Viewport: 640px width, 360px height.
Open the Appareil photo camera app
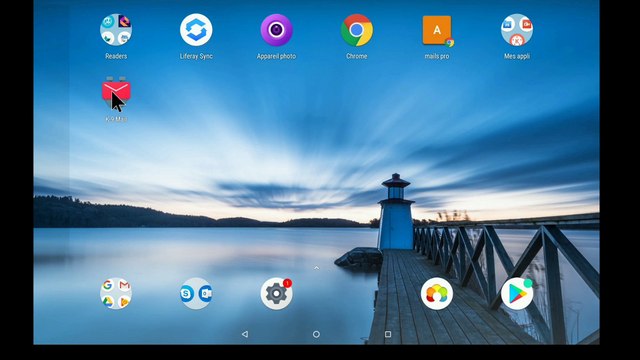276,30
